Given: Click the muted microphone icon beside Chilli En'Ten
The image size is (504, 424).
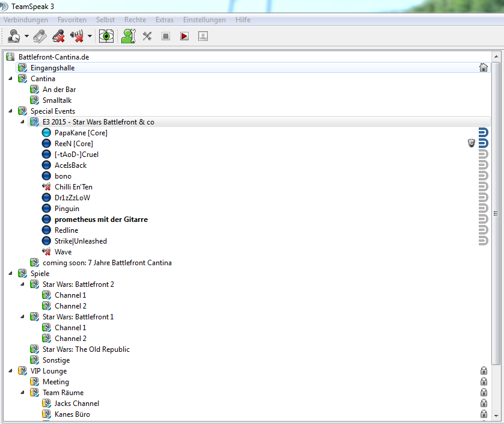Looking at the screenshot, I should click(x=46, y=186).
